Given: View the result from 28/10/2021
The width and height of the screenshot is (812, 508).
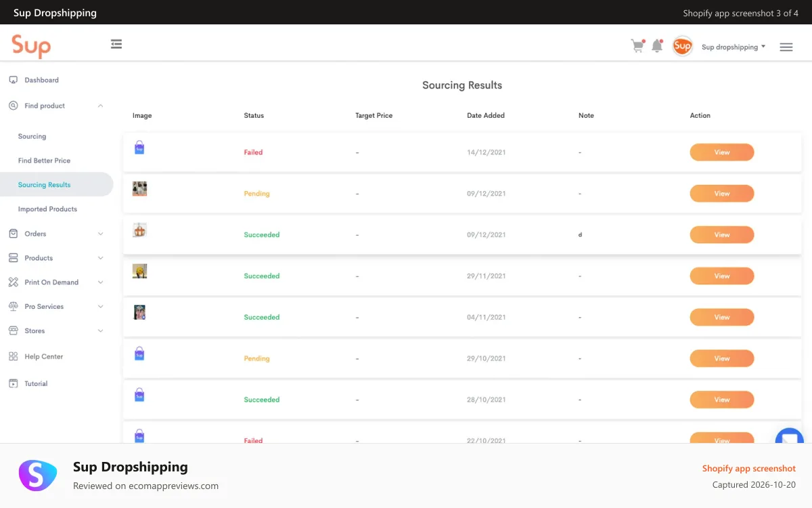Looking at the screenshot, I should coord(722,400).
